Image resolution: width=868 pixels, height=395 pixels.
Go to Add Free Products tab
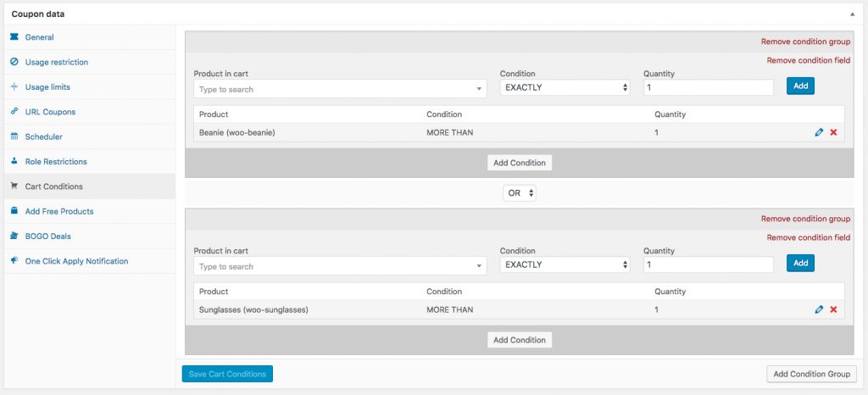tap(59, 211)
